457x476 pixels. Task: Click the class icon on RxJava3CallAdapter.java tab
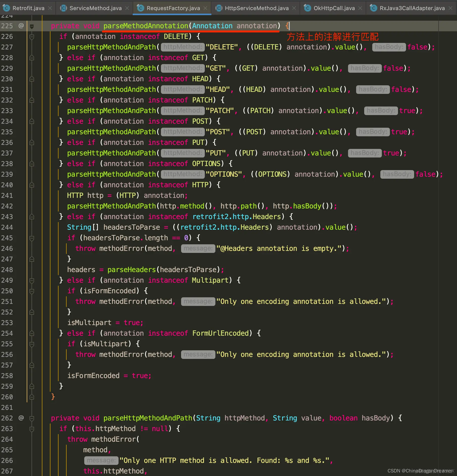[374, 8]
